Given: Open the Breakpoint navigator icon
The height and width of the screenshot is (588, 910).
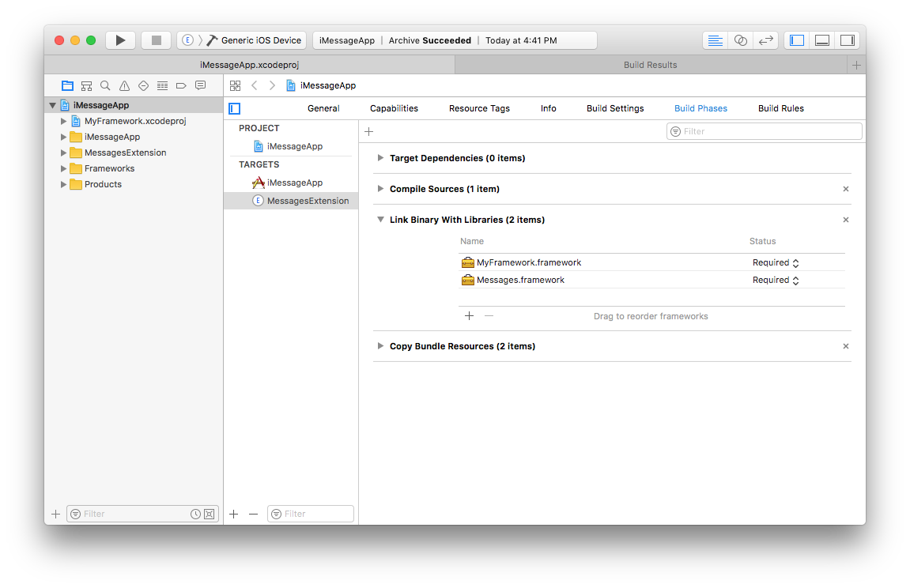Looking at the screenshot, I should tap(181, 85).
